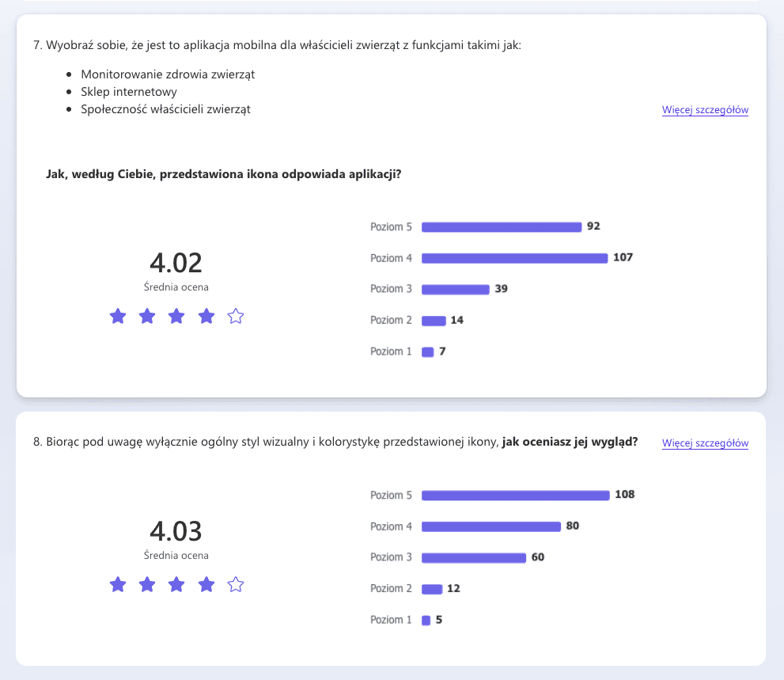
Task: Select the Poziom 1 bar showing 7
Action: click(x=427, y=352)
